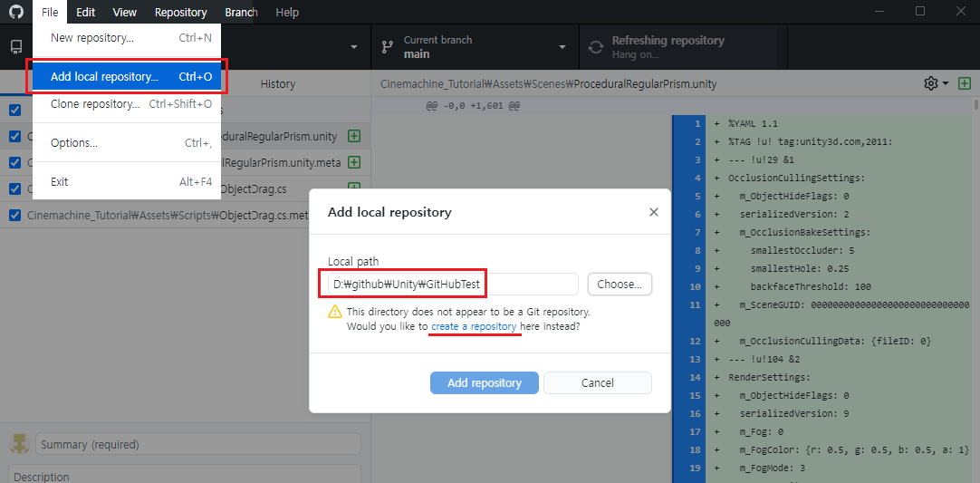Image resolution: width=980 pixels, height=483 pixels.
Task: Open the View menu
Action: [x=125, y=12]
